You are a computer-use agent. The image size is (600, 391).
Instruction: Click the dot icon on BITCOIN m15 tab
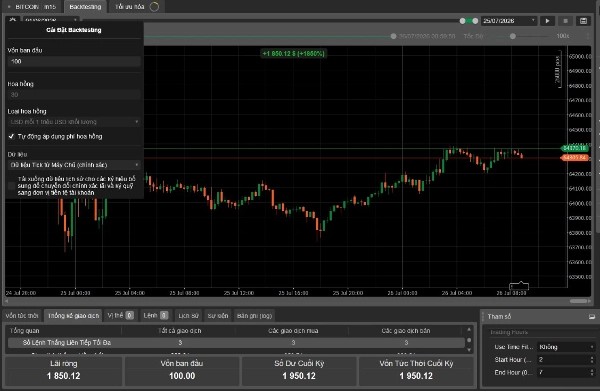(9, 7)
